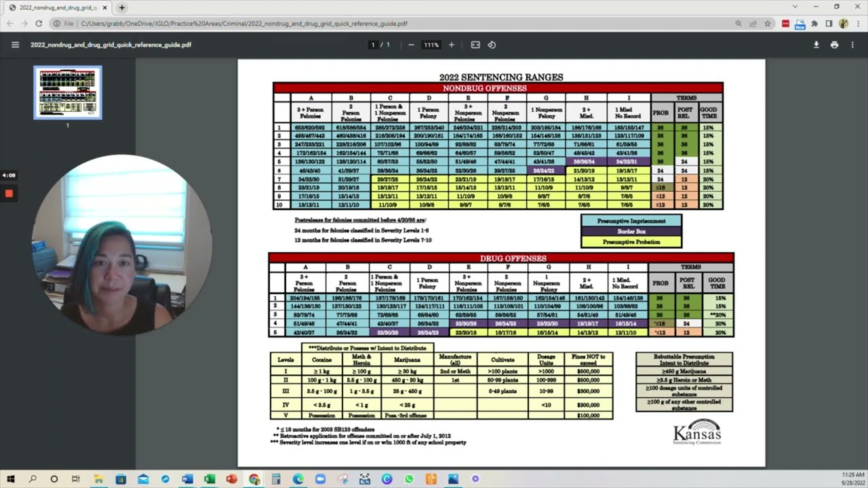Stop the screen recording with red button
868x488 pixels.
click(9, 193)
